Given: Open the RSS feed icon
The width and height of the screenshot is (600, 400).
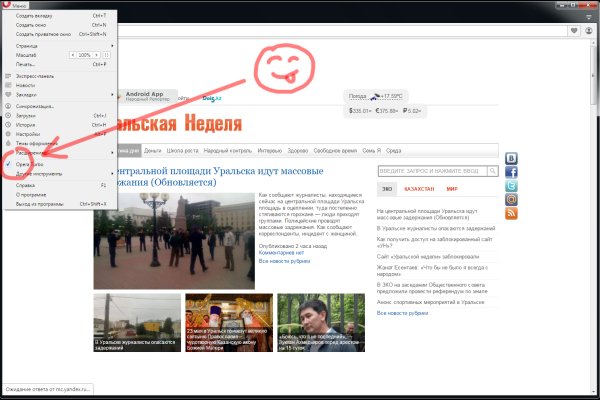Looking at the screenshot, I should 512,213.
